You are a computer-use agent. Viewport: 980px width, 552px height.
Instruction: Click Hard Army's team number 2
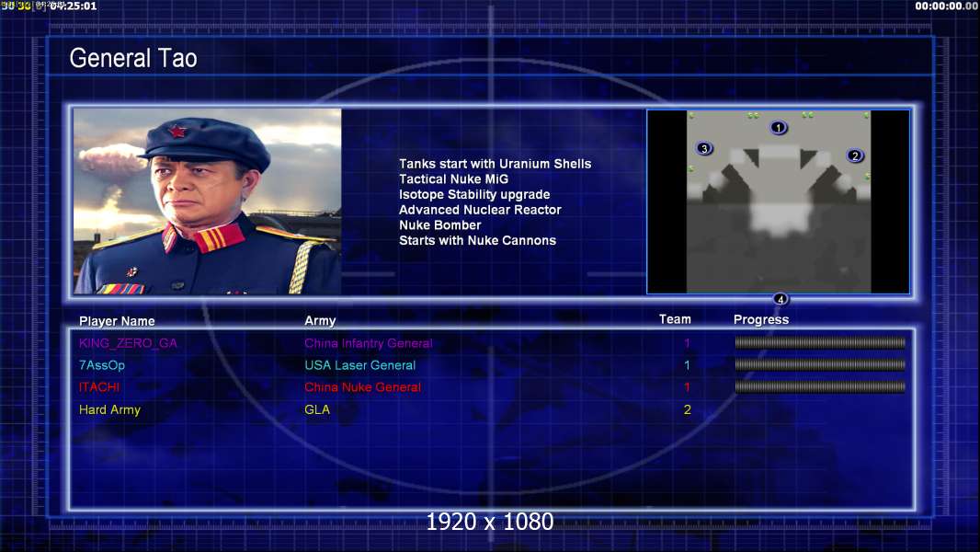pyautogui.click(x=687, y=409)
